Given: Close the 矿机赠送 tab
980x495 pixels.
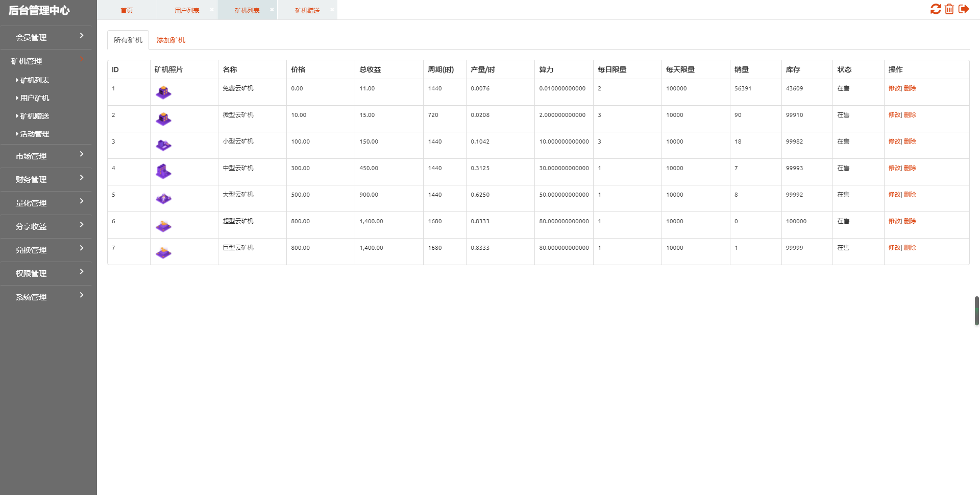Looking at the screenshot, I should (x=332, y=10).
